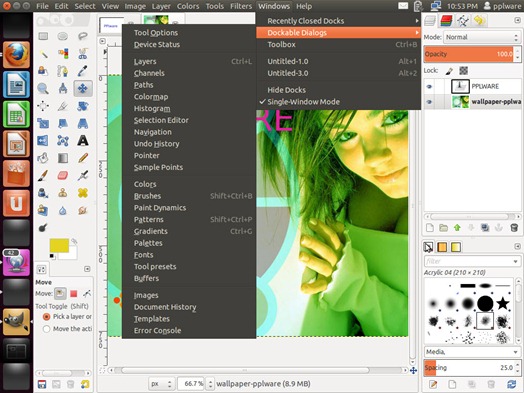This screenshot has height=393, width=524.
Task: Select the Clone stamp tool
Action: pos(62,193)
